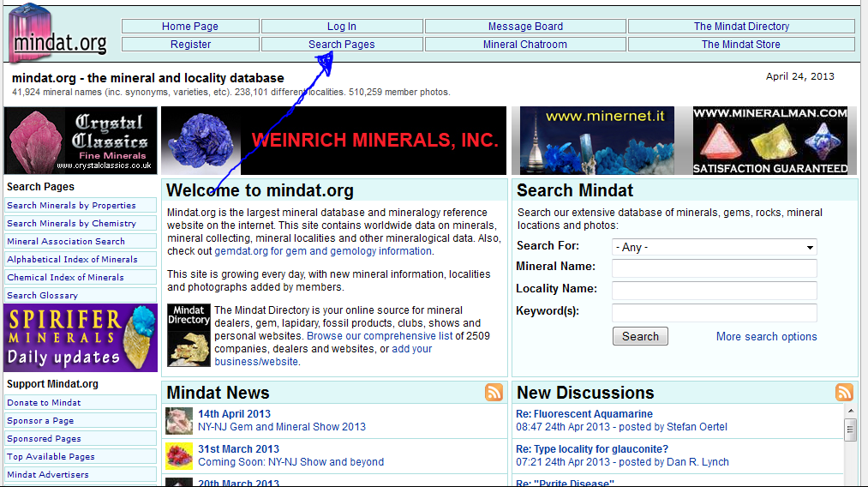Open the Spirifer Minerals daily updates banner
This screenshot has height=487, width=868.
pyautogui.click(x=81, y=339)
